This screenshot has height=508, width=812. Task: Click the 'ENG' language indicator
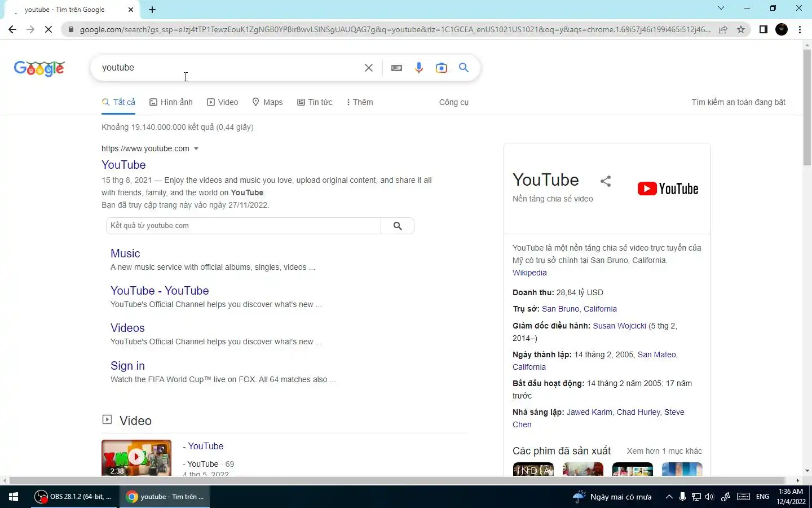762,497
